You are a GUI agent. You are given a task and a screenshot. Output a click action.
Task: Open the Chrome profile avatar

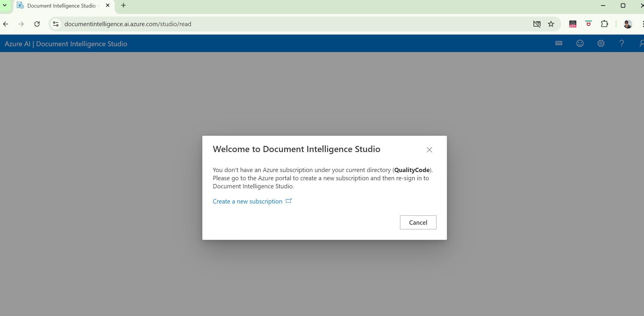628,24
